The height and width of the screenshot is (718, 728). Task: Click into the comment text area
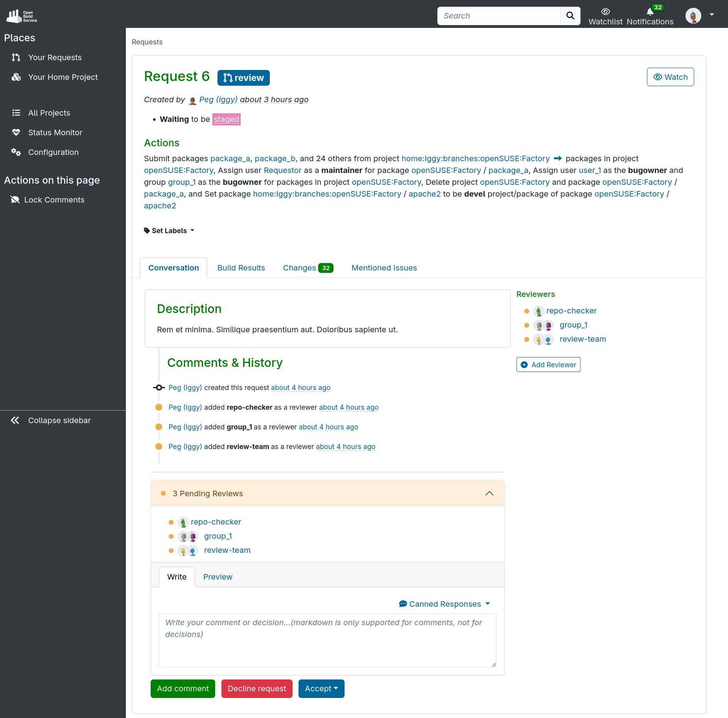pos(327,640)
